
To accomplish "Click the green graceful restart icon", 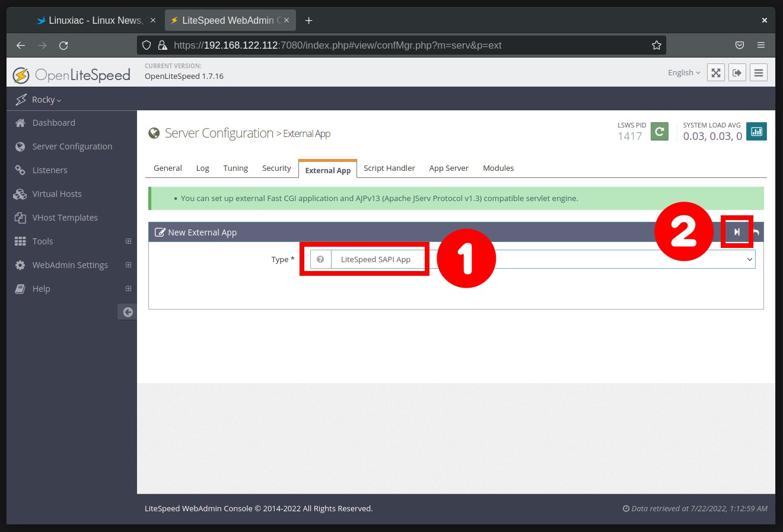I will pyautogui.click(x=660, y=132).
